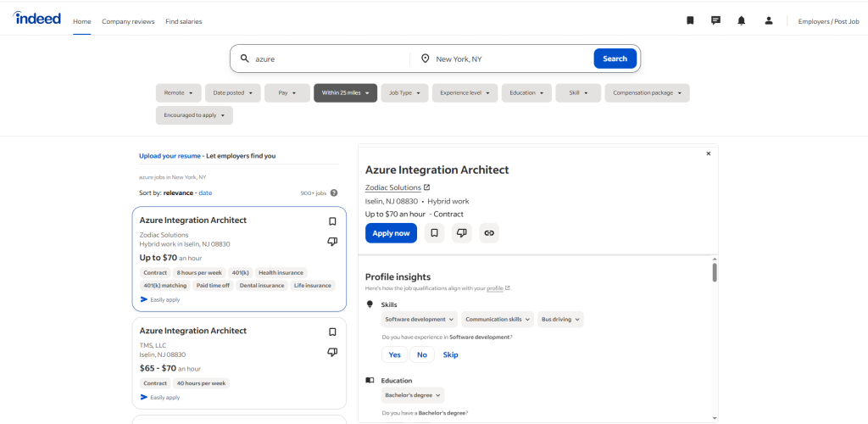Click the Skills lightbulb icon

coord(370,304)
